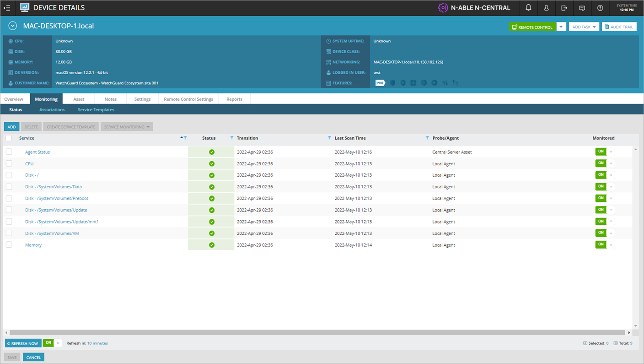Screen dimensions: 644x364
Task: Select all services with the header checkbox
Action: click(x=9, y=138)
